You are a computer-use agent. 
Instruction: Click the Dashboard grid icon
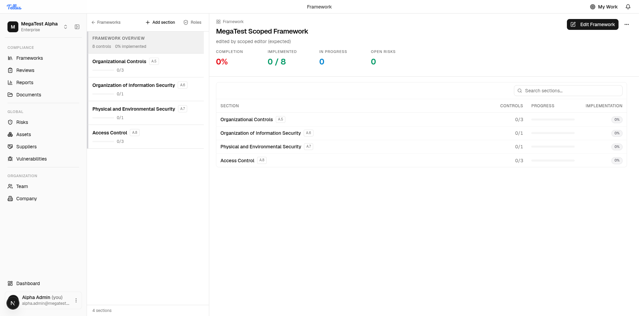[10, 283]
